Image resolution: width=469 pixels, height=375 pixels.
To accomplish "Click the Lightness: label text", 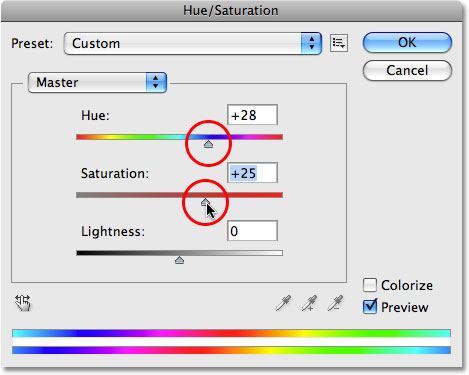I will pyautogui.click(x=113, y=231).
